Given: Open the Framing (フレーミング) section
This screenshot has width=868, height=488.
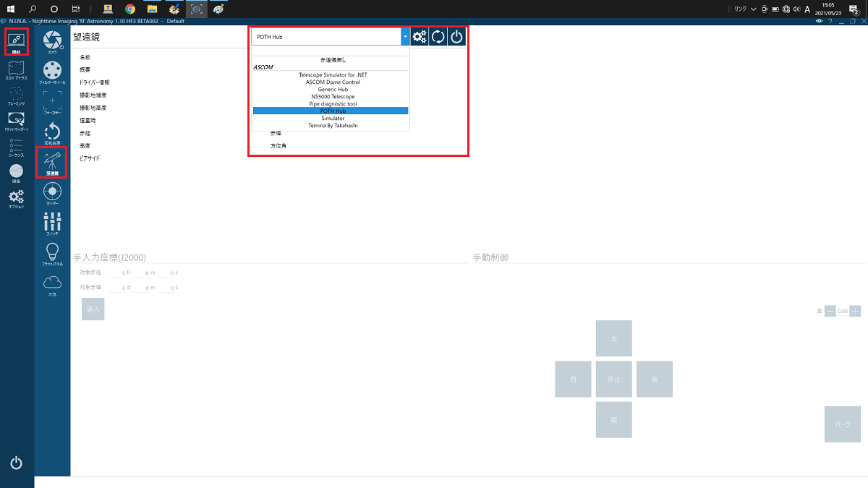Looking at the screenshot, I should 16,98.
